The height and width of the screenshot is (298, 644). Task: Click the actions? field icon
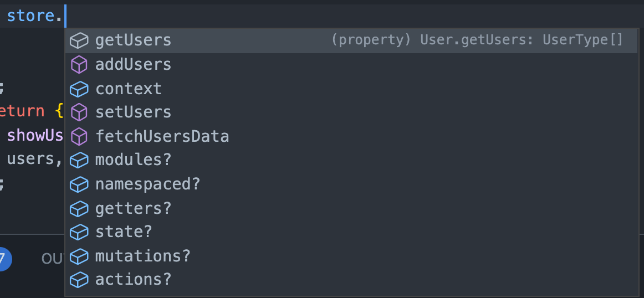click(79, 280)
